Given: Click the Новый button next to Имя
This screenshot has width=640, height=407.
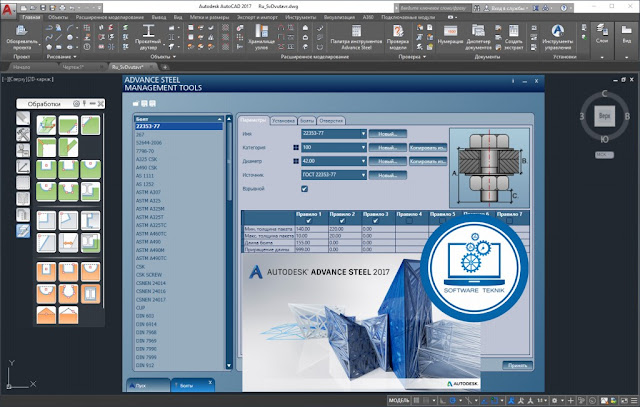Looking at the screenshot, I should [x=387, y=134].
